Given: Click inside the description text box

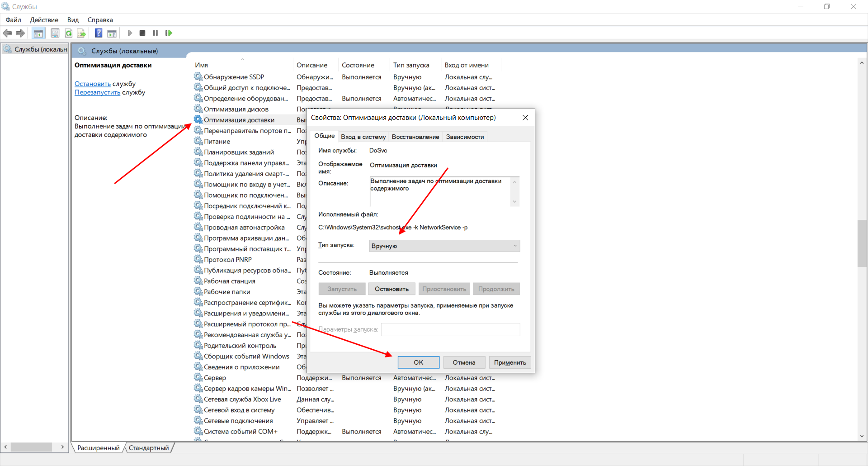Looking at the screenshot, I should pyautogui.click(x=440, y=191).
